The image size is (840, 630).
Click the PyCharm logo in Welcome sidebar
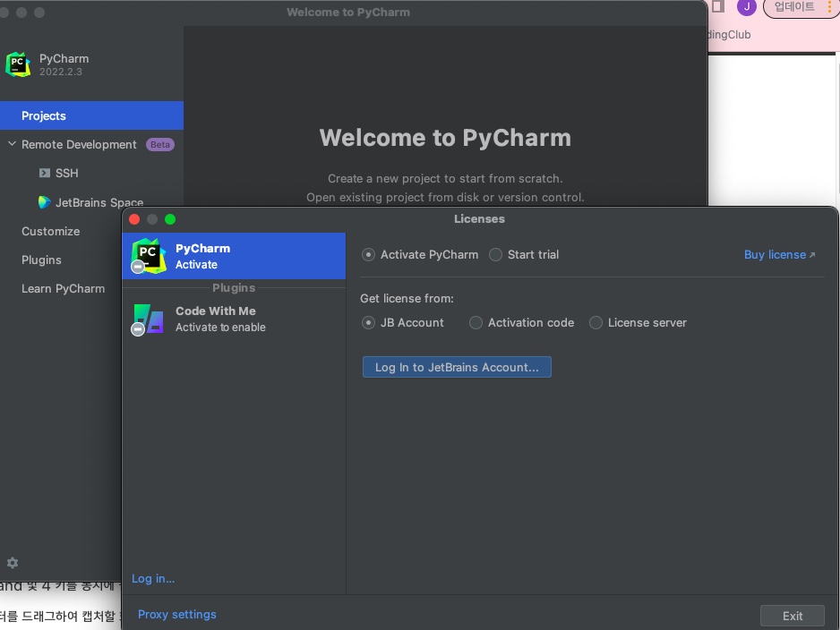point(18,64)
